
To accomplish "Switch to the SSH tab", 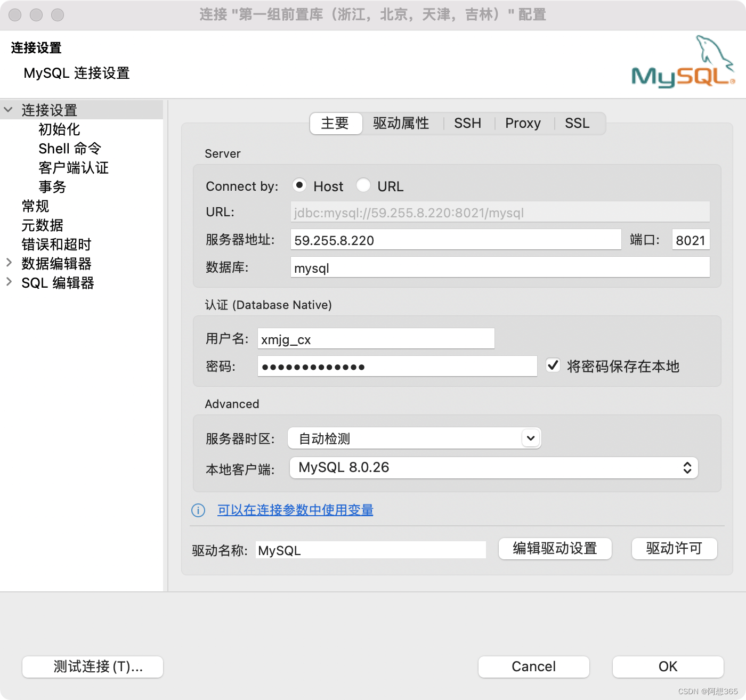I will (467, 123).
